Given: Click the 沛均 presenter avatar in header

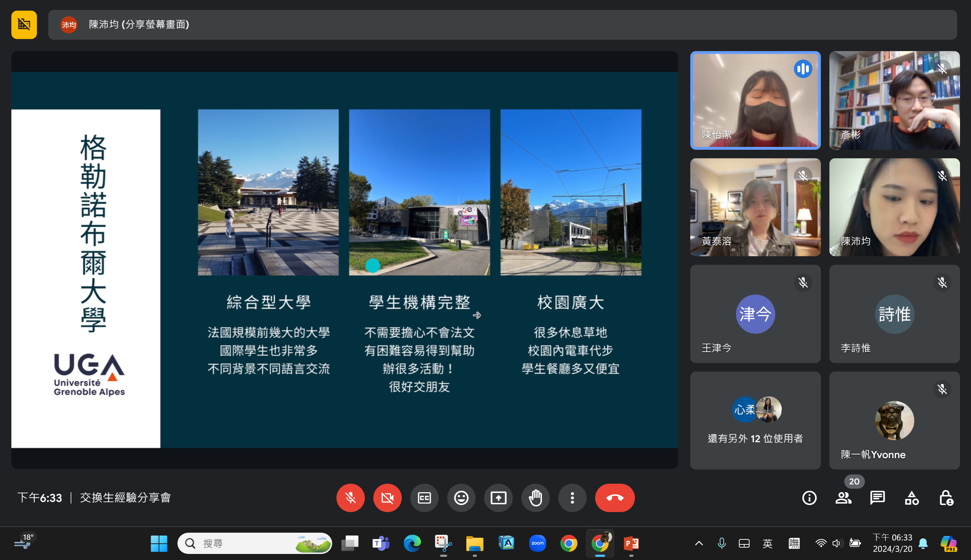Looking at the screenshot, I should click(68, 24).
